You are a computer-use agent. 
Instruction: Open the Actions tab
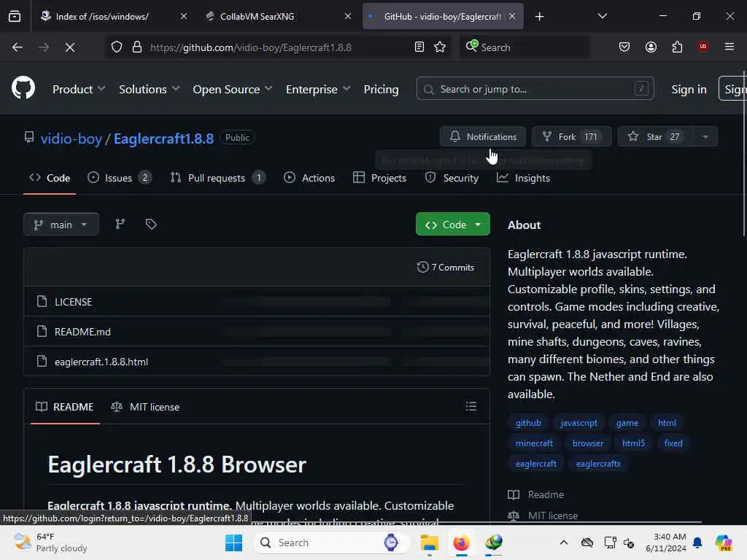click(309, 178)
